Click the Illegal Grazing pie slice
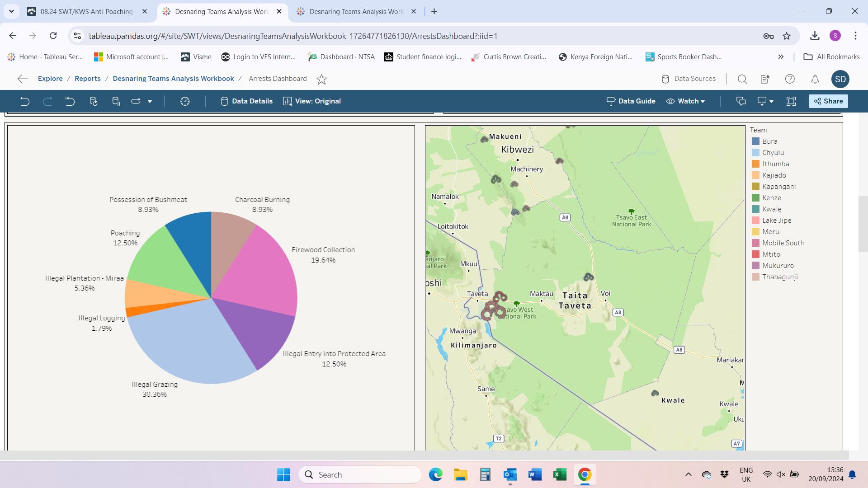The width and height of the screenshot is (868, 488). click(x=185, y=343)
